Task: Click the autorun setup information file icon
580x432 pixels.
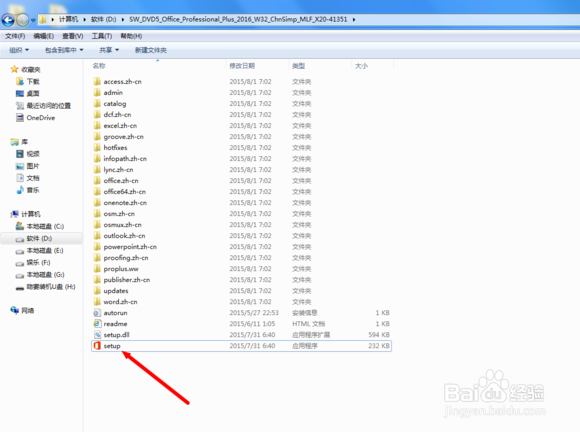Action: point(97,313)
